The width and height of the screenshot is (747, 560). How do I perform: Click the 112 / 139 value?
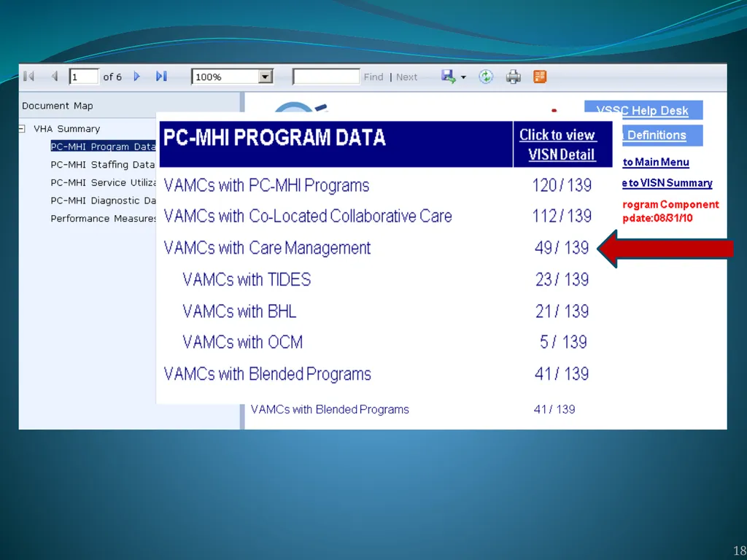click(x=562, y=216)
